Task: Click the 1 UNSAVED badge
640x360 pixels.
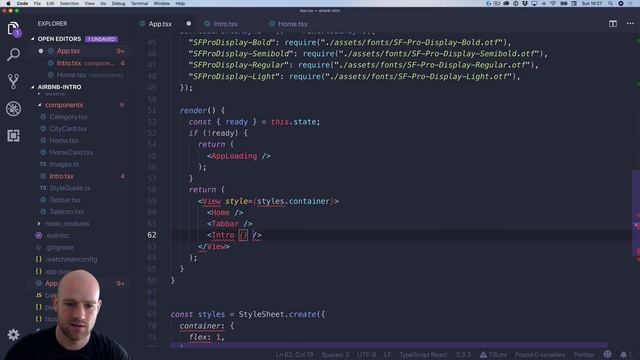Action: (x=101, y=39)
